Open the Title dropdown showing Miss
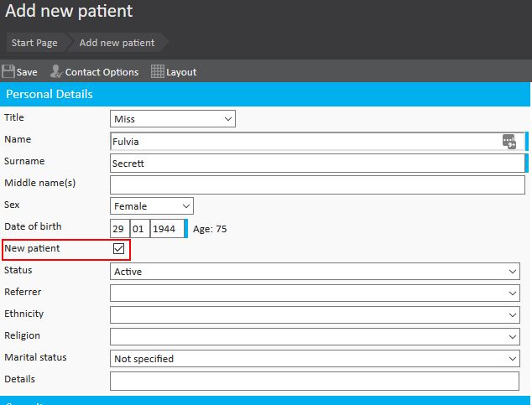 [173, 119]
